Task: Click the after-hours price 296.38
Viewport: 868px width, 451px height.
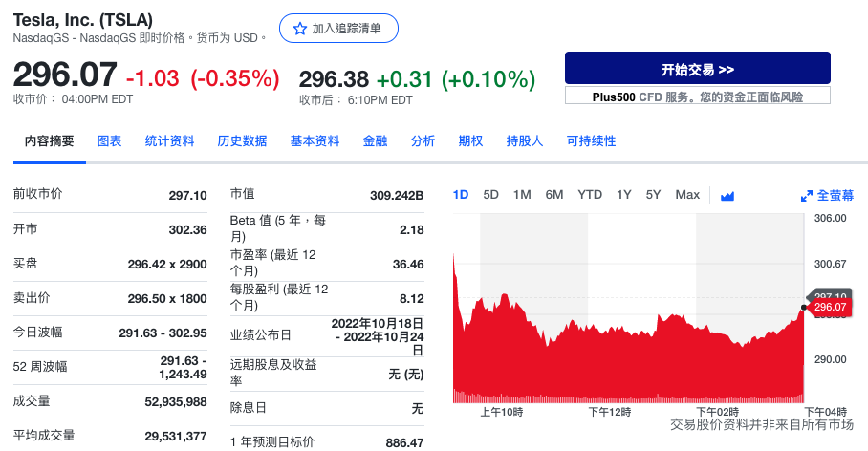Action: 334,79
